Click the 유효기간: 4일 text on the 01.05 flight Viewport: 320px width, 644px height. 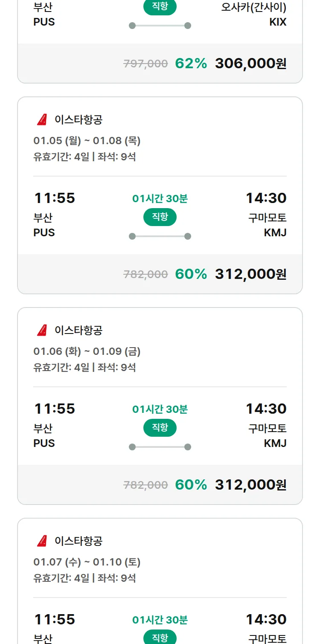coord(61,157)
